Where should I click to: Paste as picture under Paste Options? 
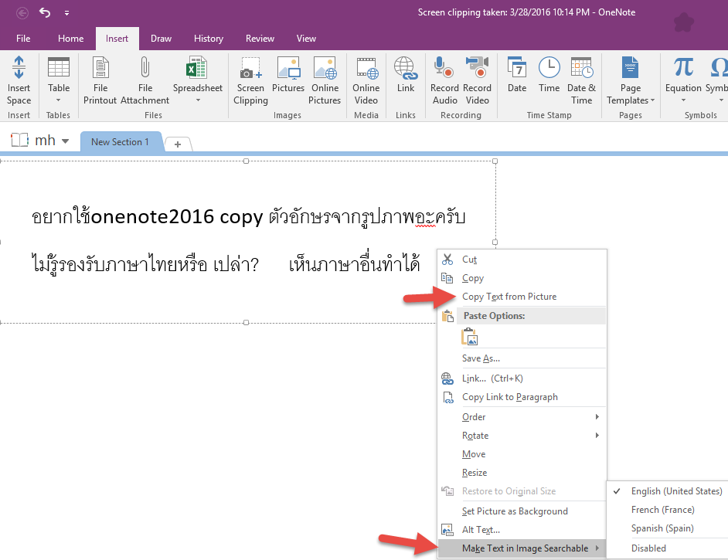[x=469, y=337]
